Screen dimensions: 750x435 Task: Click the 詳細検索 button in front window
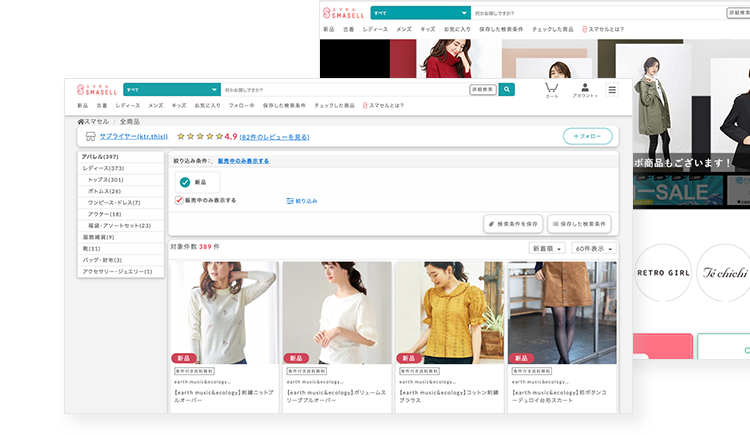(483, 89)
